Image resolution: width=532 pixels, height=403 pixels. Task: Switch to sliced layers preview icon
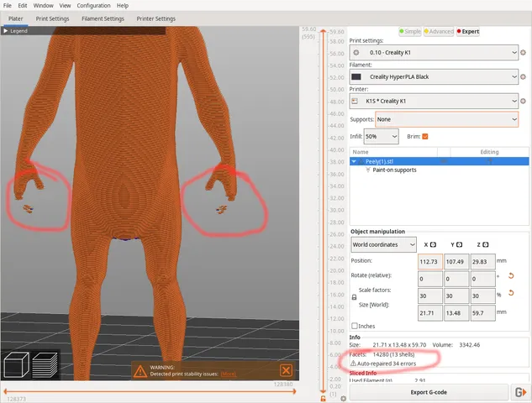tap(45, 364)
